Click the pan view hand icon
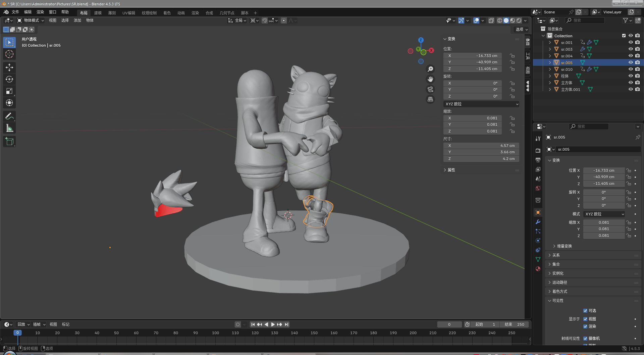The width and height of the screenshot is (644, 355). [430, 79]
